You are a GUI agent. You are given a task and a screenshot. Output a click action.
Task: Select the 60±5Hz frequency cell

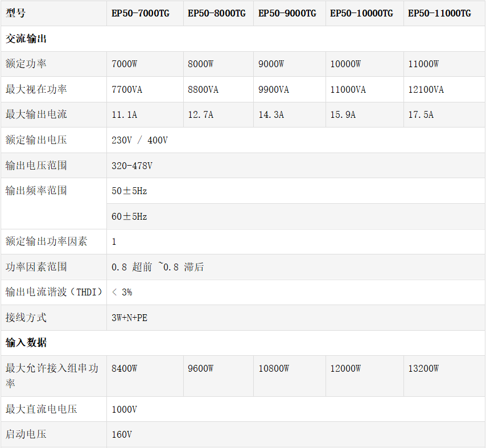pyautogui.click(x=129, y=217)
